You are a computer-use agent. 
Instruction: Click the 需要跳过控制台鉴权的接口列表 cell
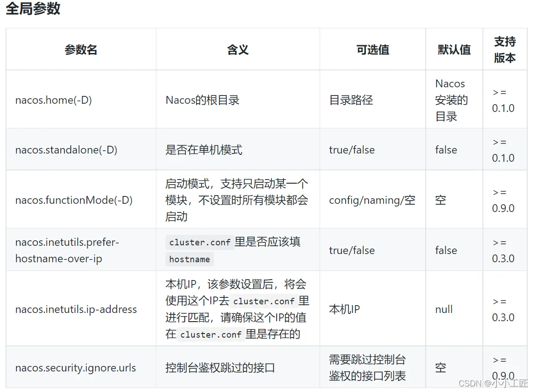[367, 368]
